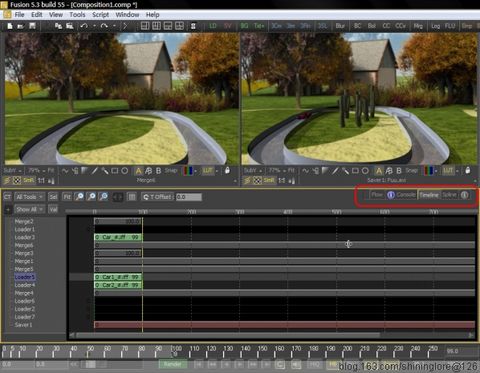Add a Background tool with BG button
This screenshot has height=373, width=480.
click(244, 26)
